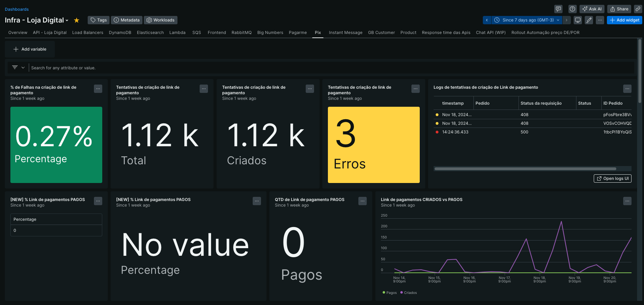Click the logs table horizontal scrollbar
The height and width of the screenshot is (305, 644).
[x=525, y=169]
